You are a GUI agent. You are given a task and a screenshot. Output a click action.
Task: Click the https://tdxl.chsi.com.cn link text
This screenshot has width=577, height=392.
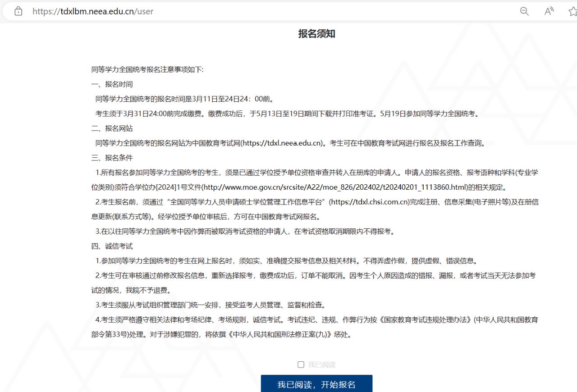(369, 202)
